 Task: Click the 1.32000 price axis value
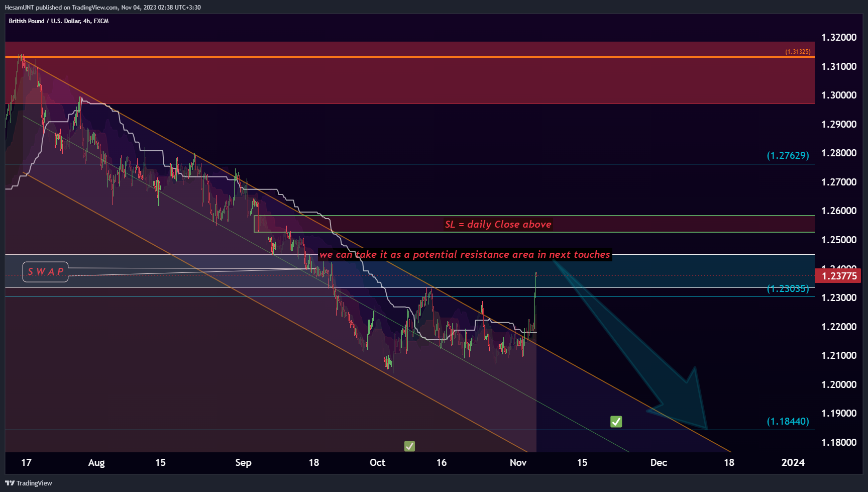coord(839,37)
